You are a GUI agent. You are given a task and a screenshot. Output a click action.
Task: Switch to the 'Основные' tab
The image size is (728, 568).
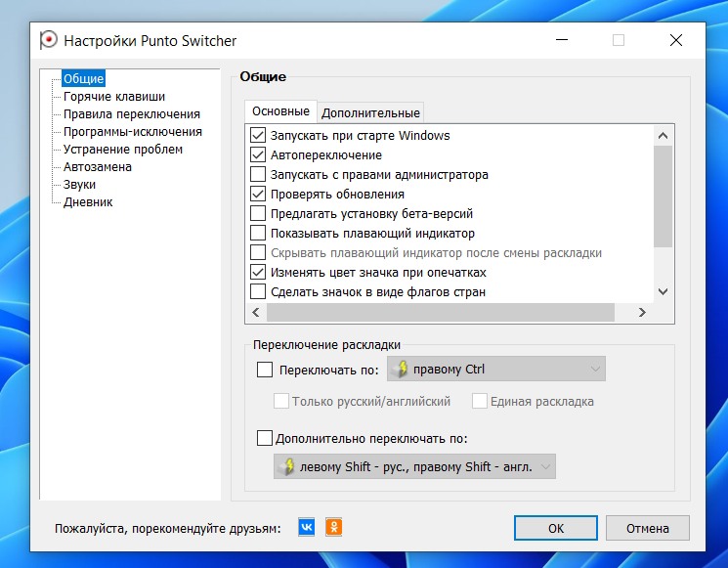point(280,111)
